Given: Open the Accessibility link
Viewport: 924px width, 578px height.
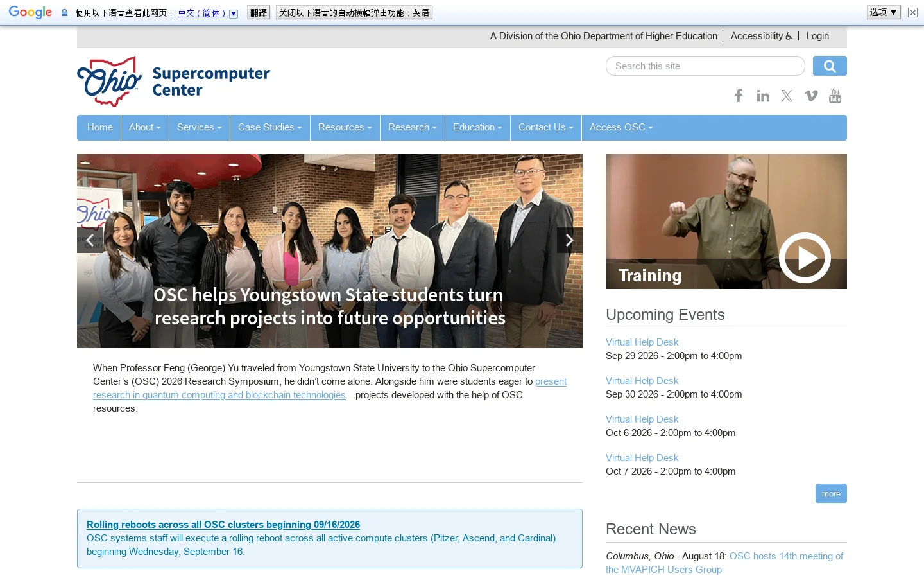Looking at the screenshot, I should click(761, 36).
